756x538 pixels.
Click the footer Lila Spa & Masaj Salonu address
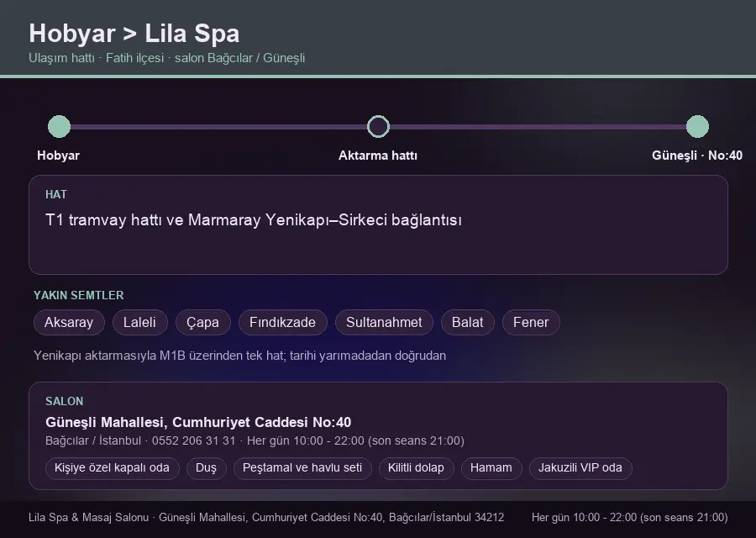click(x=266, y=517)
